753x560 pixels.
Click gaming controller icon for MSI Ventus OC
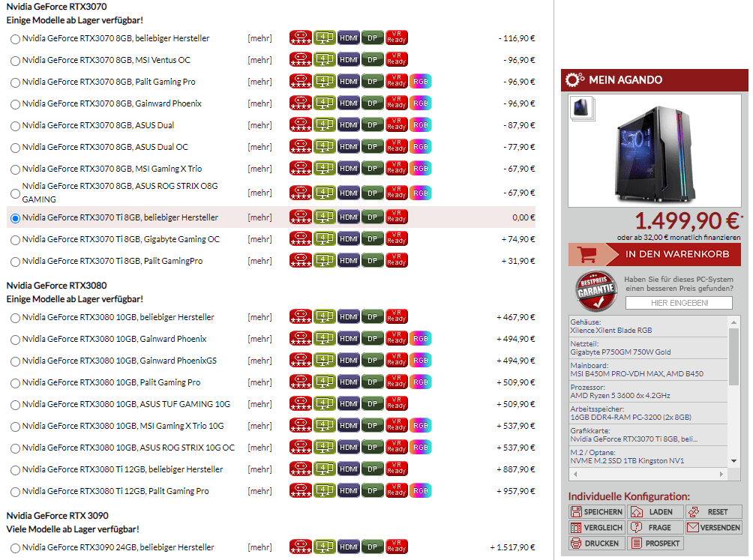coord(301,59)
